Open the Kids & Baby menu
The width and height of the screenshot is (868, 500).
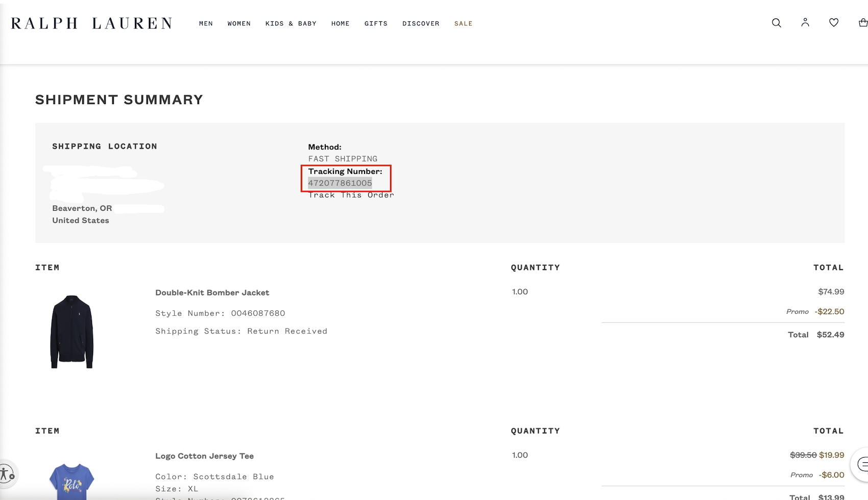[x=291, y=23]
